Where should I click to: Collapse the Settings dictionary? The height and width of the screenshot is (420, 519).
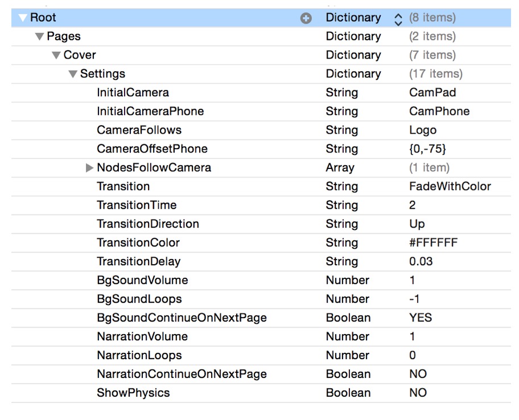[x=73, y=74]
